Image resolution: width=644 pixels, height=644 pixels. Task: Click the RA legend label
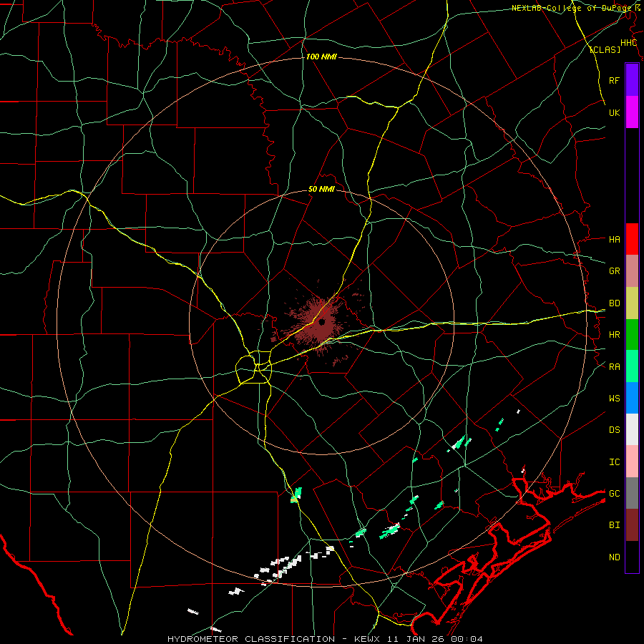coord(615,366)
